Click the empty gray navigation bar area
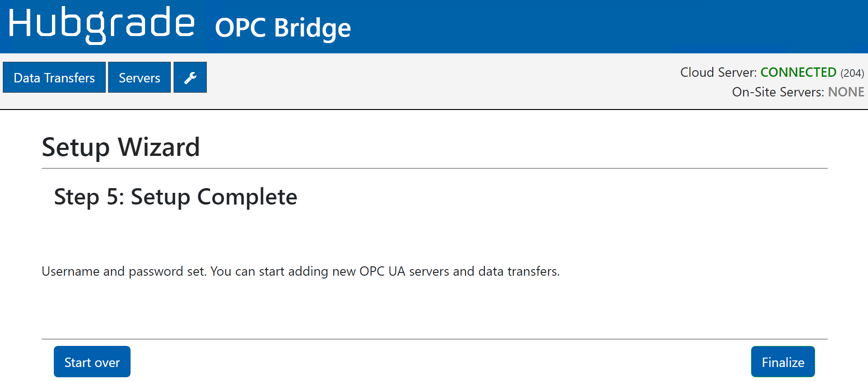 click(421, 81)
